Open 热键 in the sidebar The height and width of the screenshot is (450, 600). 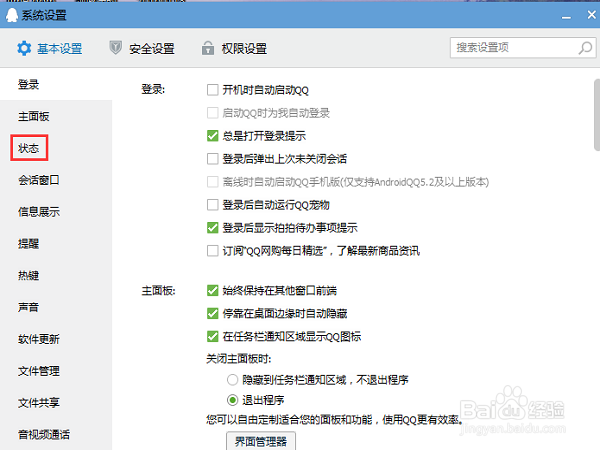click(29, 275)
